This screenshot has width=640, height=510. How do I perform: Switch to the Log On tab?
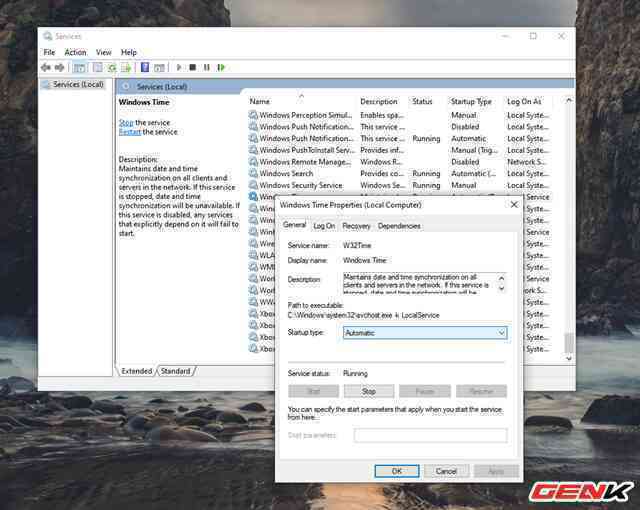[x=324, y=226]
